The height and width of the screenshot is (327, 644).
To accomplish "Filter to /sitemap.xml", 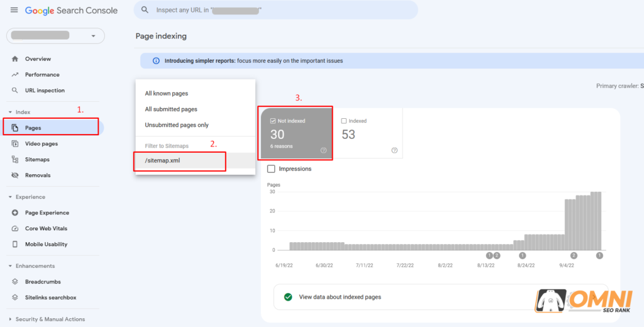I will pos(196,160).
